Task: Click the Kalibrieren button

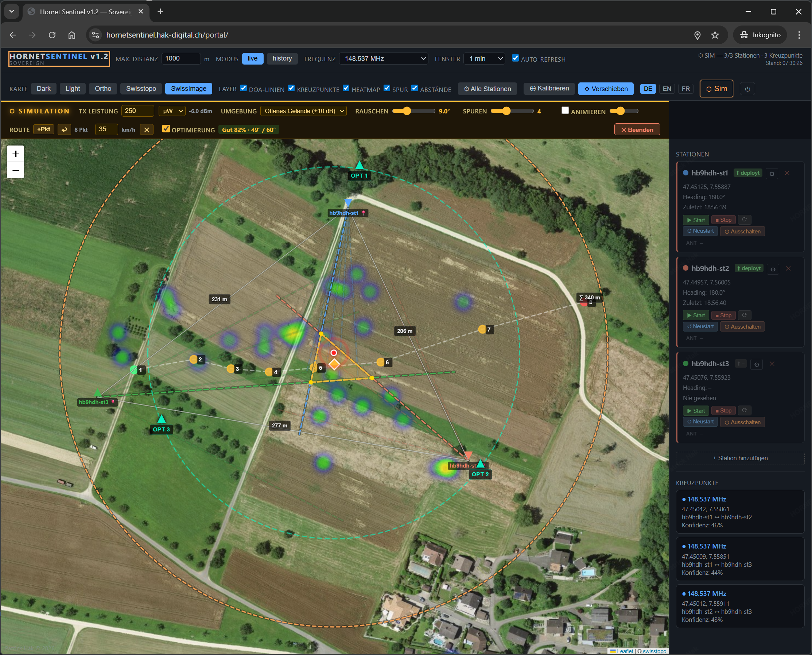Action: 549,89
